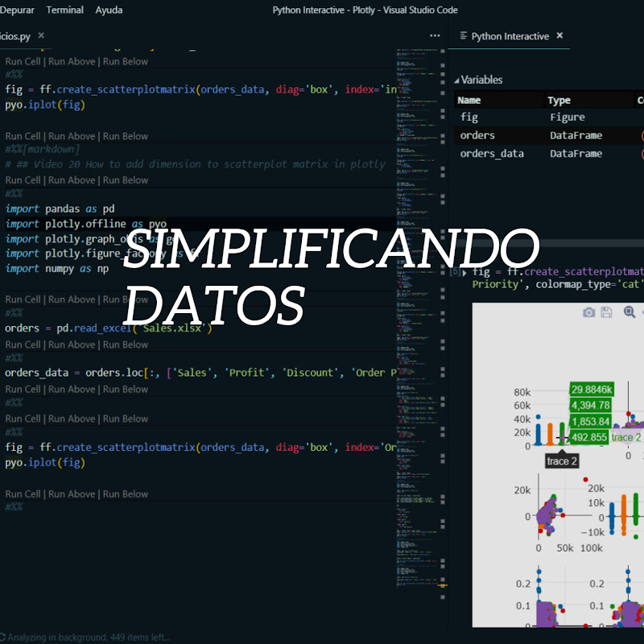Open the Ayuda menu
The height and width of the screenshot is (644, 644).
(109, 10)
